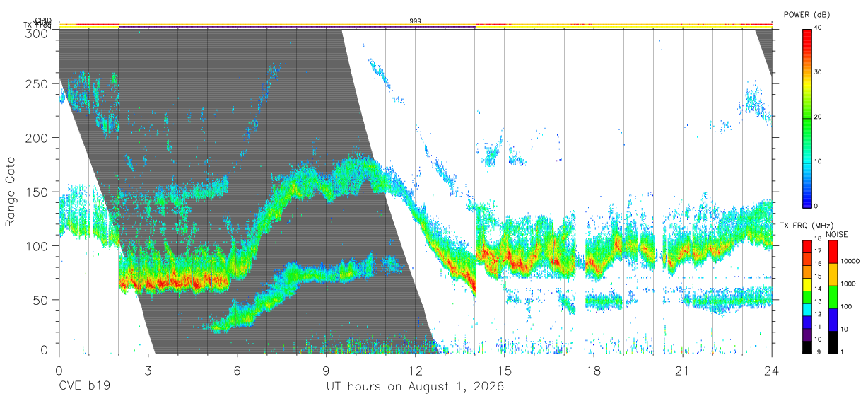Image resolution: width=868 pixels, height=401 pixels.
Task: Select the TX FRQ colorbar cyan 12-13 MHz segment
Action: (807, 309)
